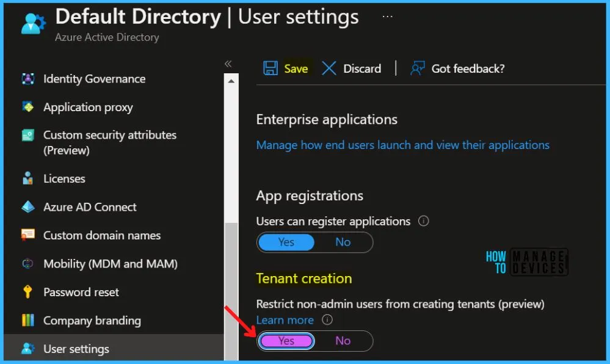Screen dimensions: 610x364
Task: Open the Licenses menu item
Action: pyautogui.click(x=64, y=179)
